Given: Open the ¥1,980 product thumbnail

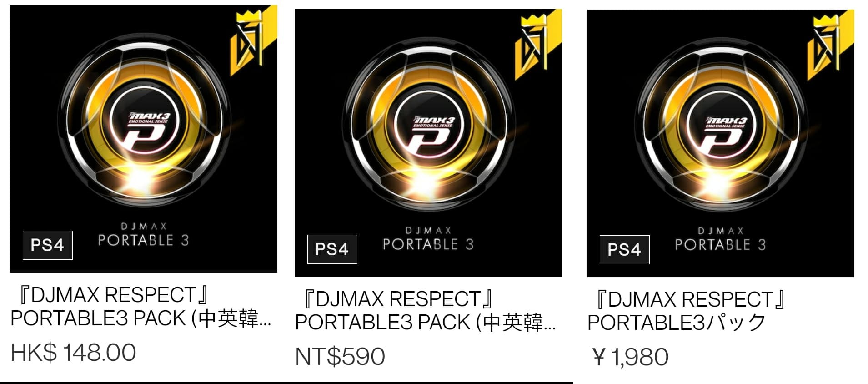Looking at the screenshot, I should pos(721,143).
